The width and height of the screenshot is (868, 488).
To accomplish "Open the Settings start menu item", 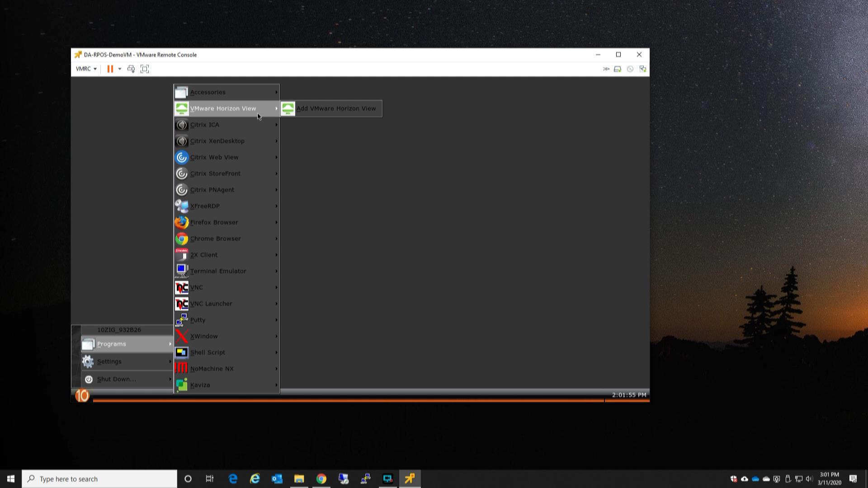I will 127,362.
